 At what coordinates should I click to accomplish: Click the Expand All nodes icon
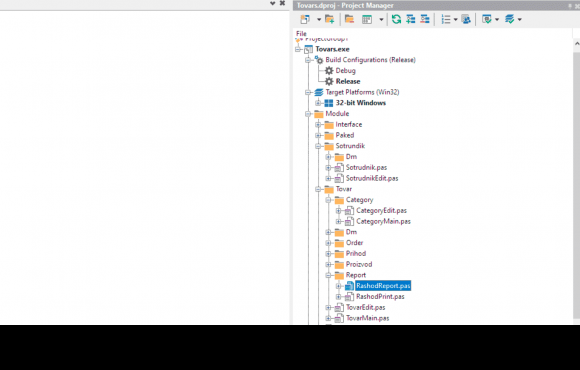coord(411,19)
